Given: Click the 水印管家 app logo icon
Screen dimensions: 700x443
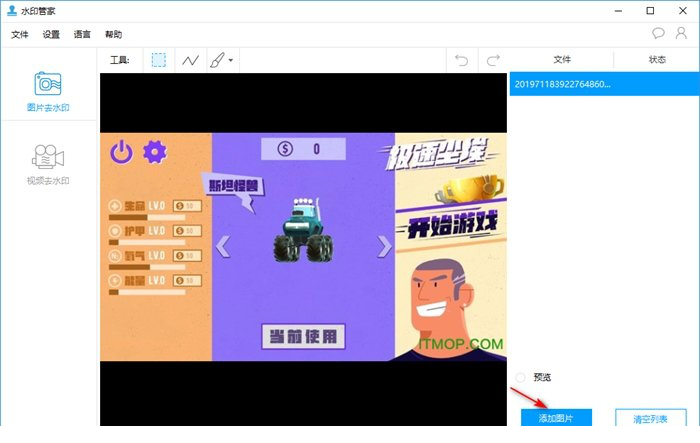Looking at the screenshot, I should click(12, 10).
